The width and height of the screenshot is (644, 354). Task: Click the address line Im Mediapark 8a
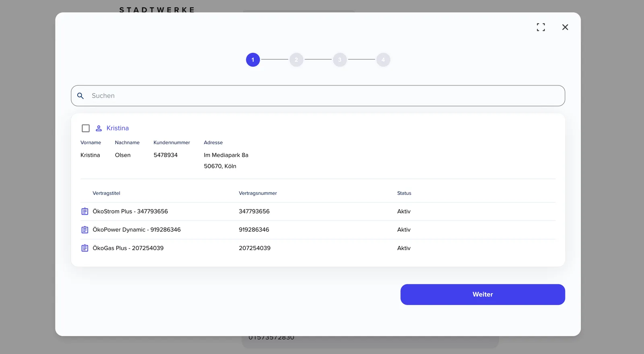pos(226,155)
